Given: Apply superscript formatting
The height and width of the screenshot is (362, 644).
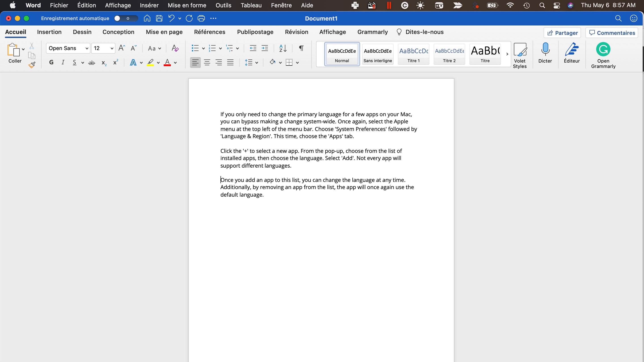Looking at the screenshot, I should [x=116, y=62].
